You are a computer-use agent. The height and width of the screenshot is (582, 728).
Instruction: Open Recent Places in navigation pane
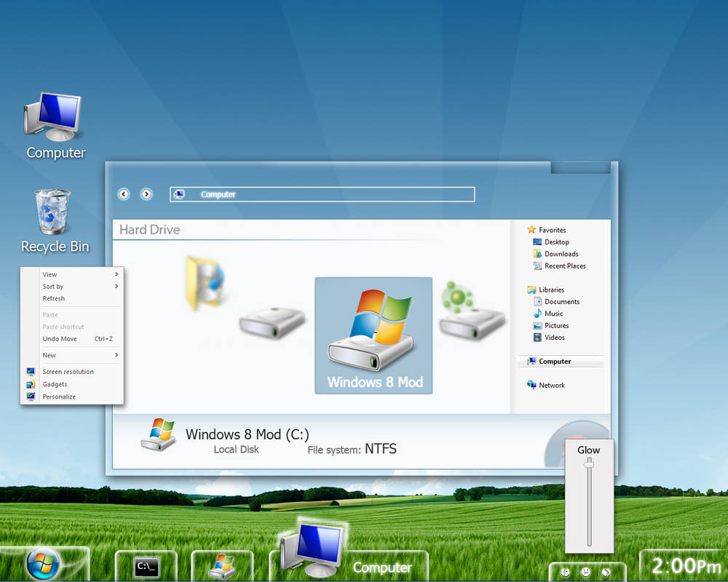click(x=565, y=266)
